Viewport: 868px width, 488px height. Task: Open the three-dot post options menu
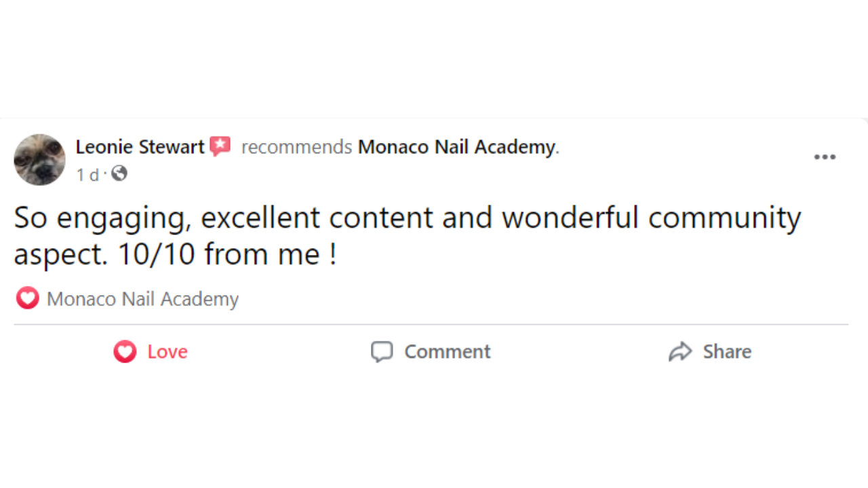point(825,157)
